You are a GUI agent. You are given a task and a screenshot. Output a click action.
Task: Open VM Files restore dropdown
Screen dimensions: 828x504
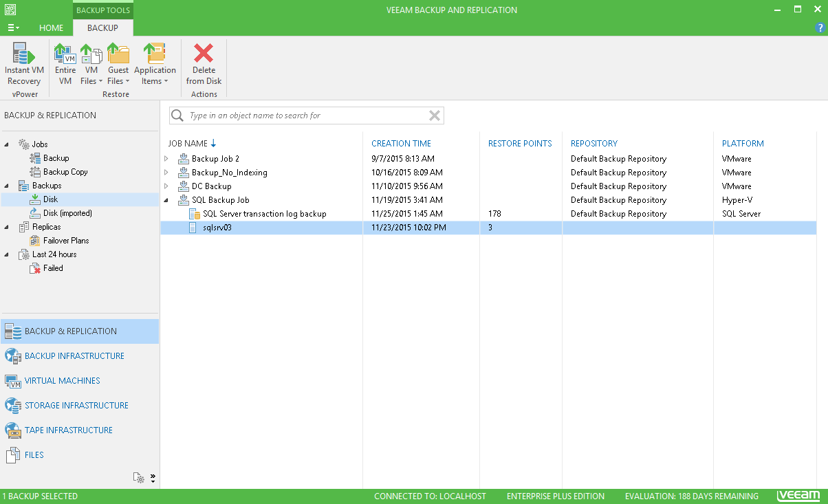pyautogui.click(x=91, y=64)
